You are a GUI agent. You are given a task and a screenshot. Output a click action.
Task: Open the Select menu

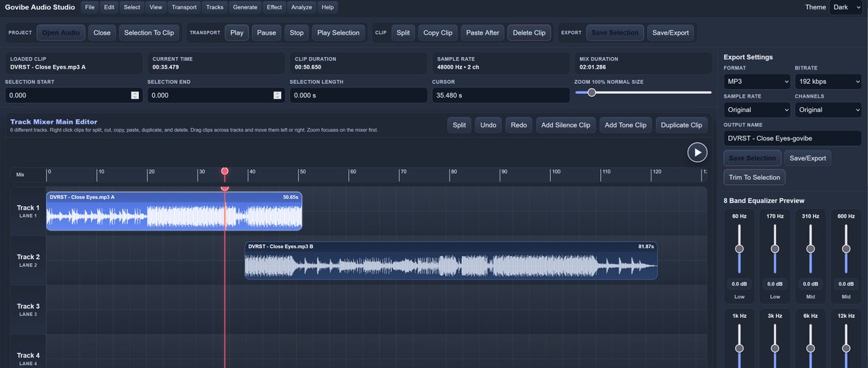pos(132,7)
